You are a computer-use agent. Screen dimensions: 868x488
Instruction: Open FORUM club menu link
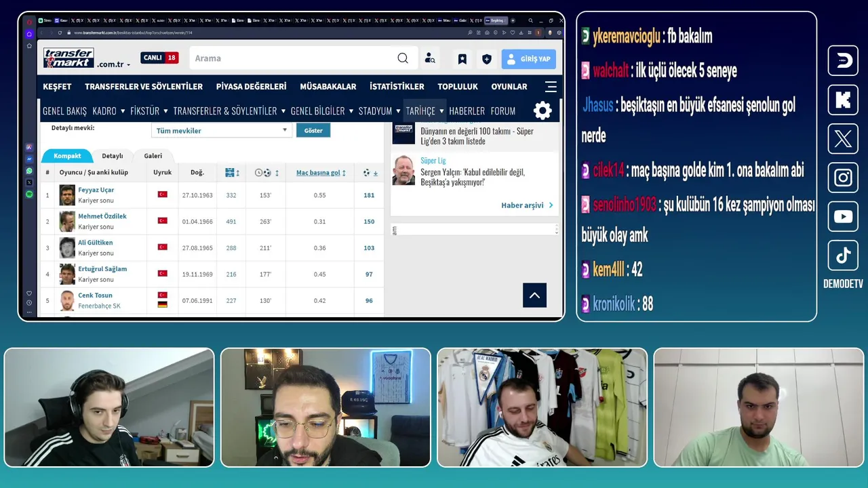pyautogui.click(x=503, y=111)
